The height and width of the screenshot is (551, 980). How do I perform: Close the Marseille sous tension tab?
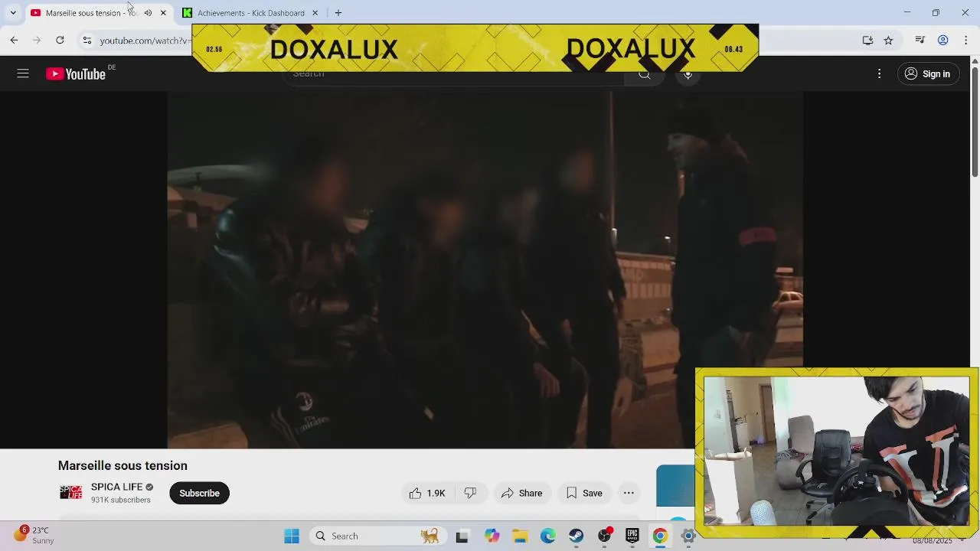163,13
